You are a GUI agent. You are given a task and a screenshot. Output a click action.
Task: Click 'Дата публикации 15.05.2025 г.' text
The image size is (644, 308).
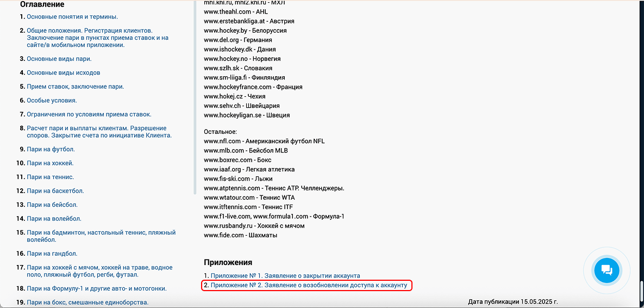pyautogui.click(x=513, y=302)
